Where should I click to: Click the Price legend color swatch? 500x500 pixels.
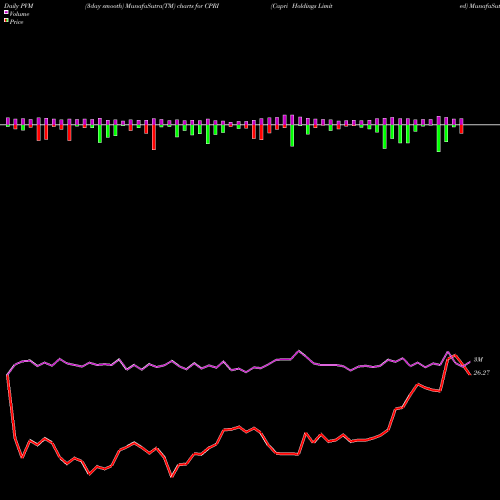point(6,20)
